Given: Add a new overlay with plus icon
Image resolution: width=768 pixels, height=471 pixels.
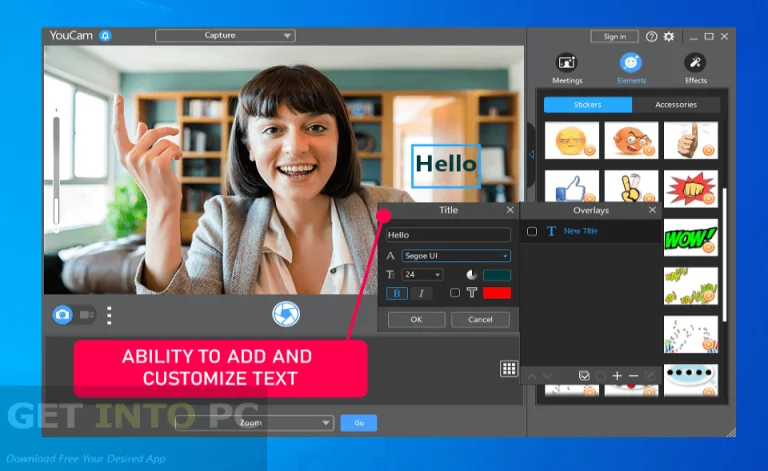Looking at the screenshot, I should pyautogui.click(x=617, y=376).
